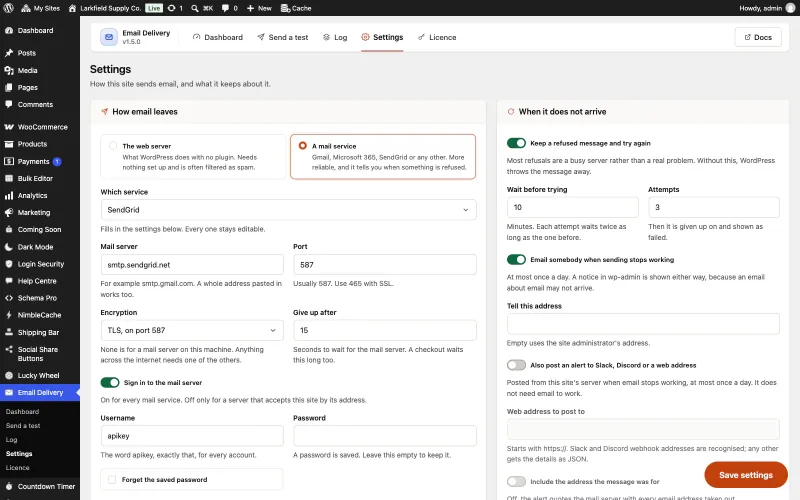Open NimbleCache in sidebar
This screenshot has height=500, width=800.
[40, 315]
